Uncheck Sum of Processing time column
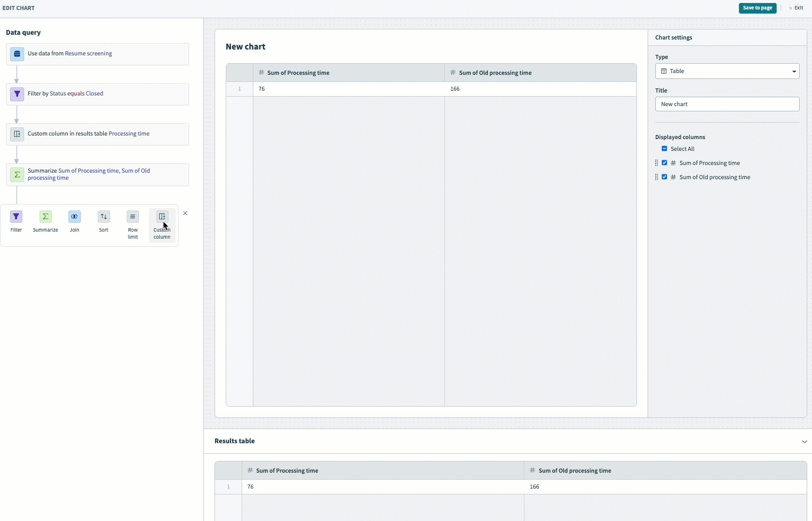The width and height of the screenshot is (812, 521). pyautogui.click(x=664, y=163)
